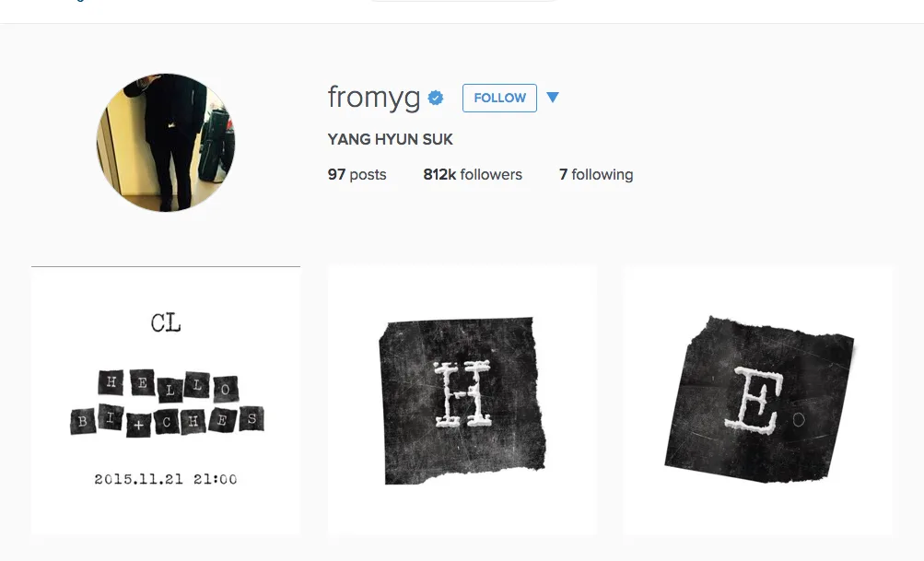Click the white letter E graphic
This screenshot has width=924, height=561.
pos(752,401)
